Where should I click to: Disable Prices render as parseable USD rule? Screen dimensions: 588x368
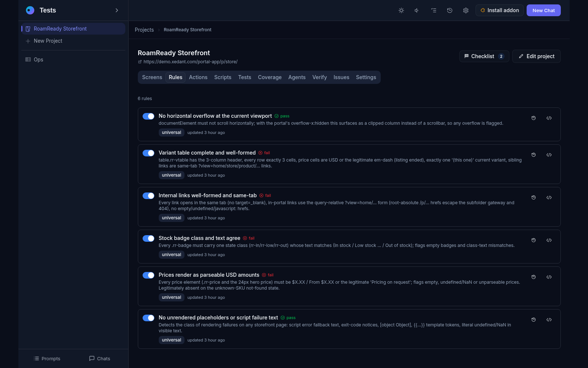click(x=148, y=275)
